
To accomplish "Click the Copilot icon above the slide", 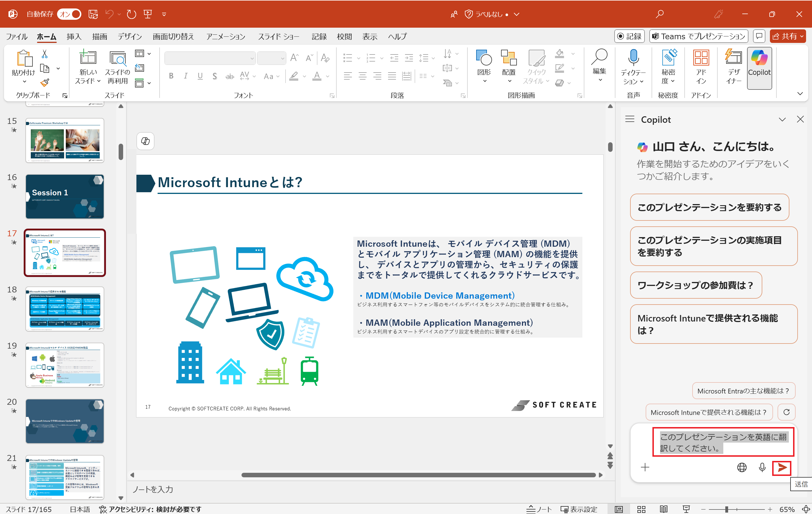I will tap(145, 141).
